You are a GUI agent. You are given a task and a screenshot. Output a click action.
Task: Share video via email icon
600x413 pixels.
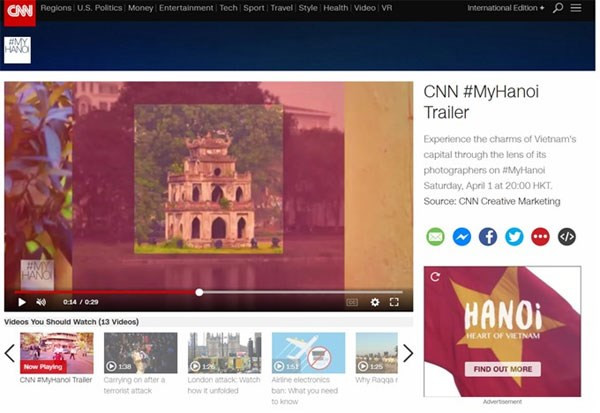(435, 237)
